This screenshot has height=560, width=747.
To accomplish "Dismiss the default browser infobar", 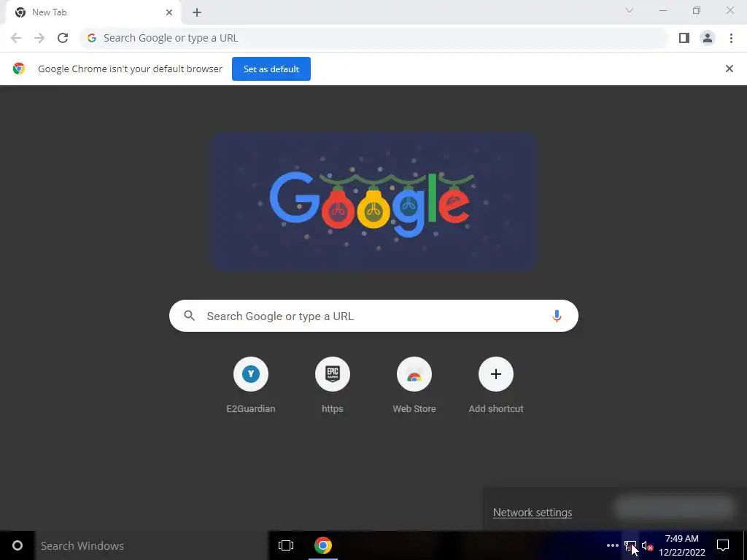I will 729,69.
